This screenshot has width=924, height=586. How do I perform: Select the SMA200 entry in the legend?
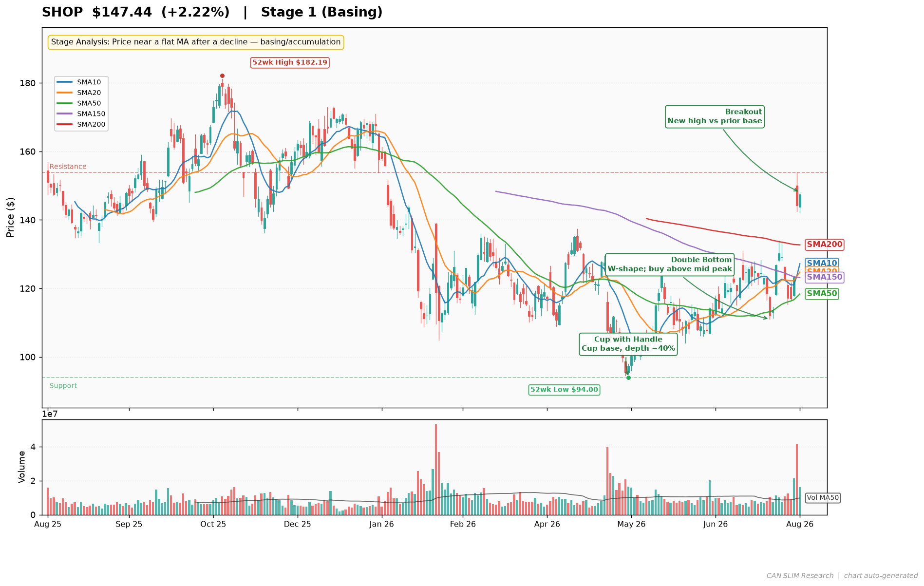(81, 124)
